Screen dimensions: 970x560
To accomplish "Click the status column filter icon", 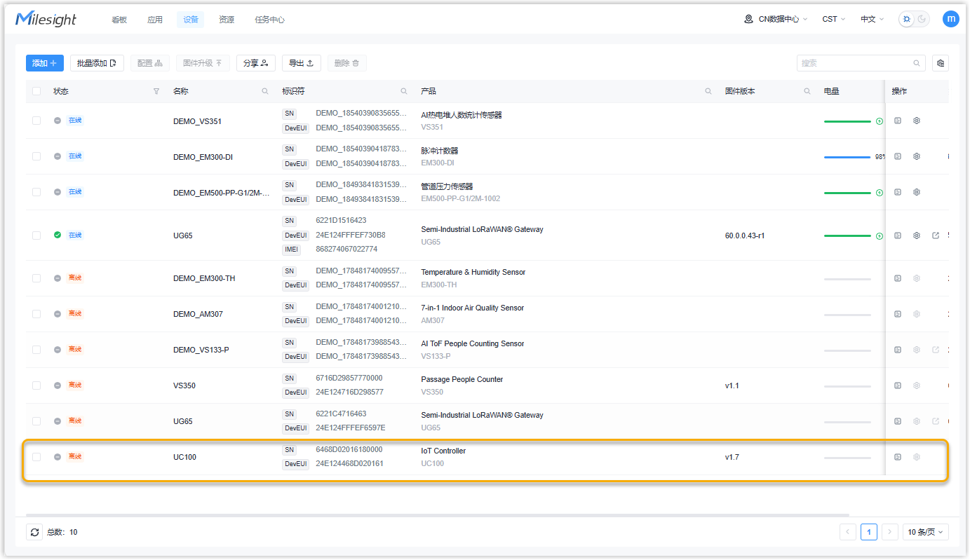I will tap(156, 91).
